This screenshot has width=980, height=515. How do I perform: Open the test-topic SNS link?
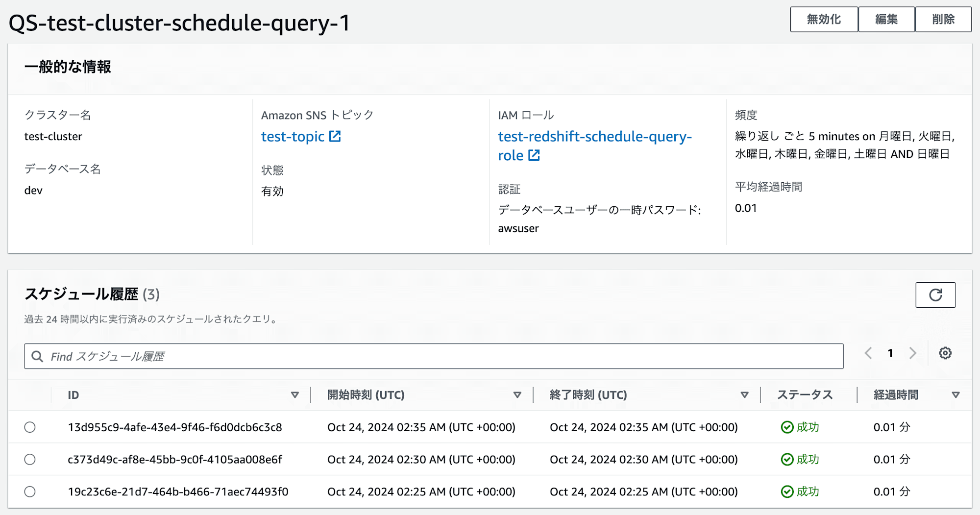293,136
